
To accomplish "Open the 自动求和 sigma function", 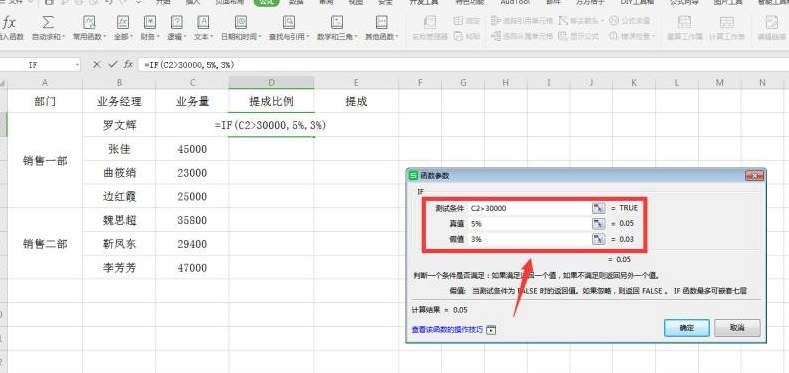I will 48,28.
